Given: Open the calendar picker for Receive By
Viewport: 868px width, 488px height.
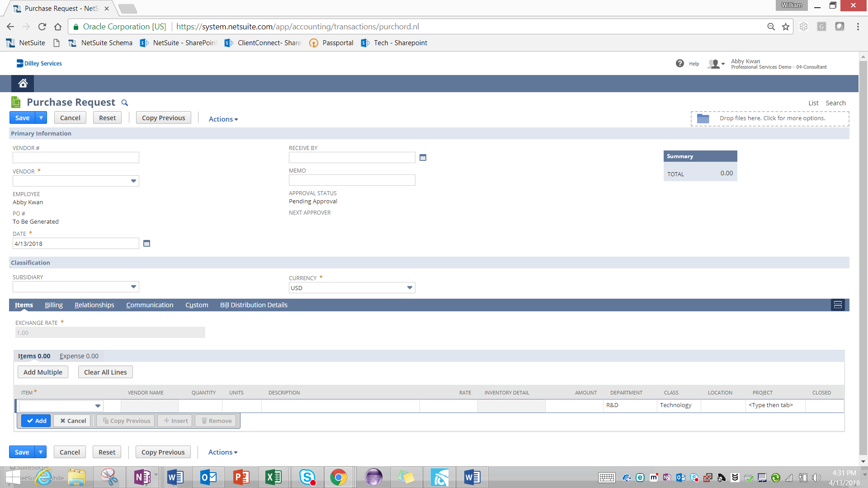Looking at the screenshot, I should [x=423, y=157].
